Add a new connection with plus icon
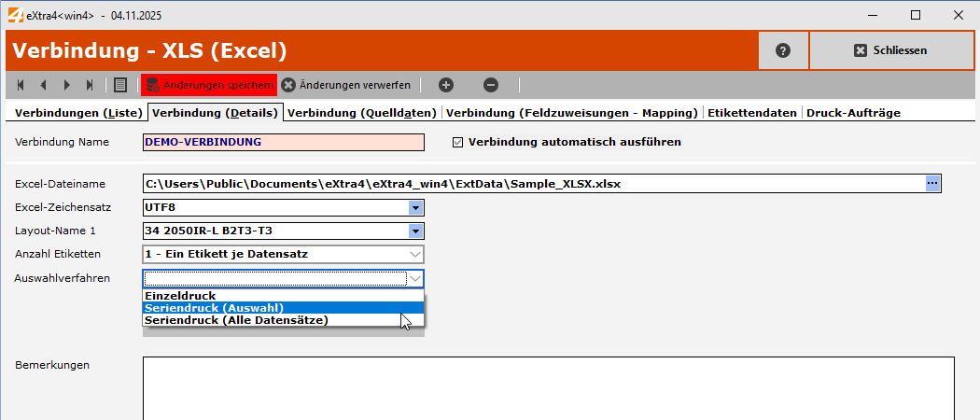This screenshot has width=980, height=420. (445, 85)
